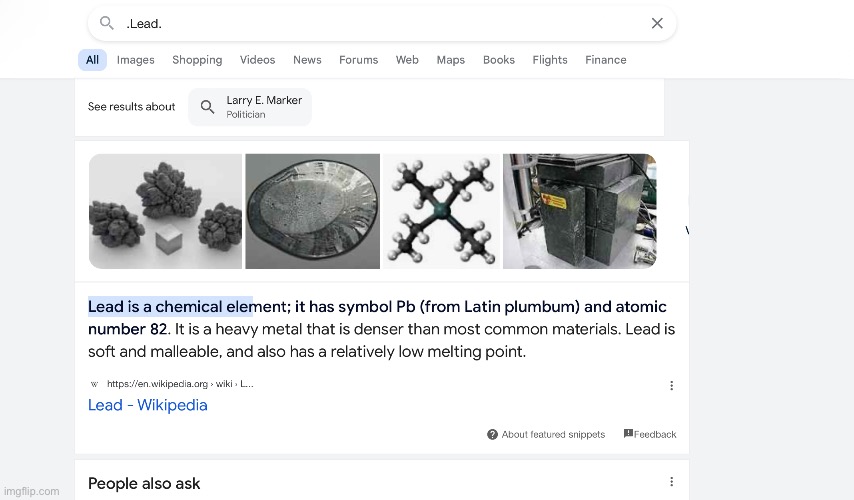Screen dimensions: 854x500
Task: Click the 'Politician' subtitle text
Action: [246, 115]
